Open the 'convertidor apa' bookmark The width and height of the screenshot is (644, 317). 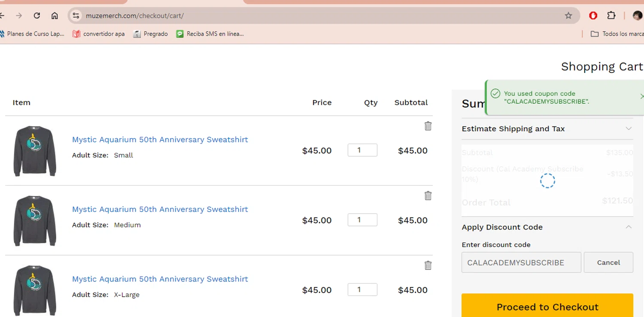[99, 33]
